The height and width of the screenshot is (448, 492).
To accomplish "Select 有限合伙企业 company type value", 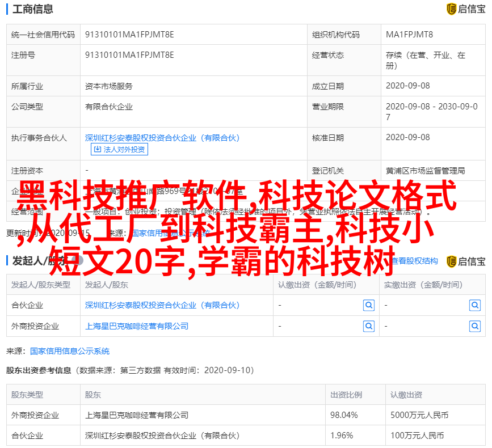I will (109, 107).
